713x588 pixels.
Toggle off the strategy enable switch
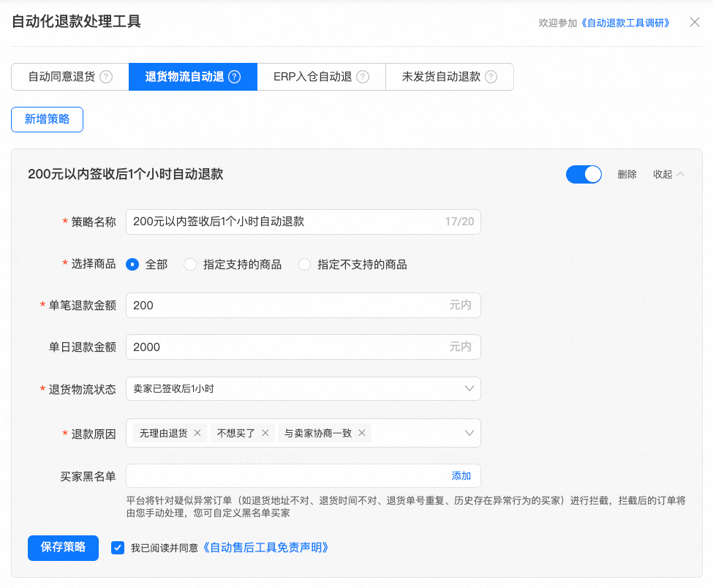pyautogui.click(x=583, y=174)
